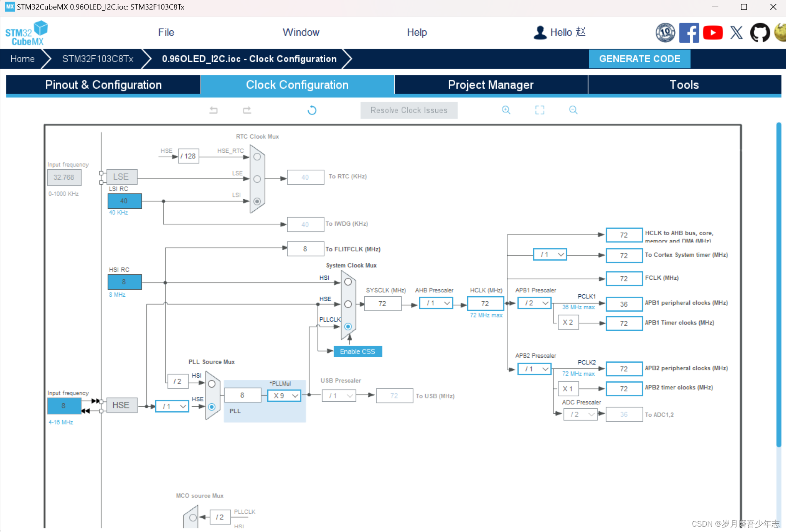The image size is (786, 532).
Task: Go to STM32F103C8Tx breadcrumb
Action: click(98, 59)
